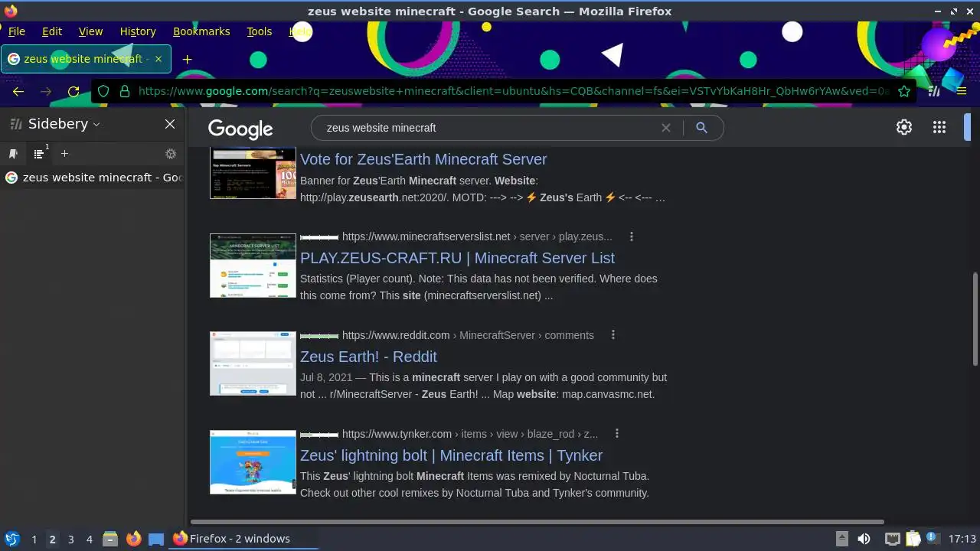Open more options for tynker.com result

[617, 434]
